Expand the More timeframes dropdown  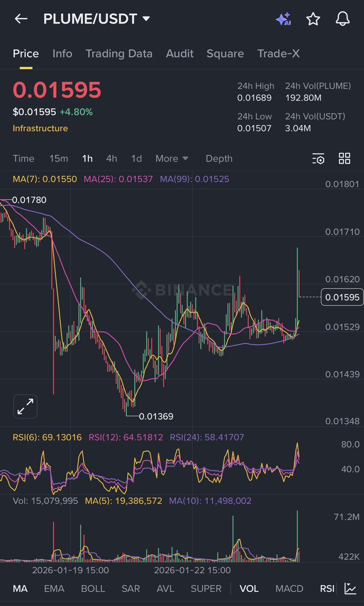click(x=172, y=159)
